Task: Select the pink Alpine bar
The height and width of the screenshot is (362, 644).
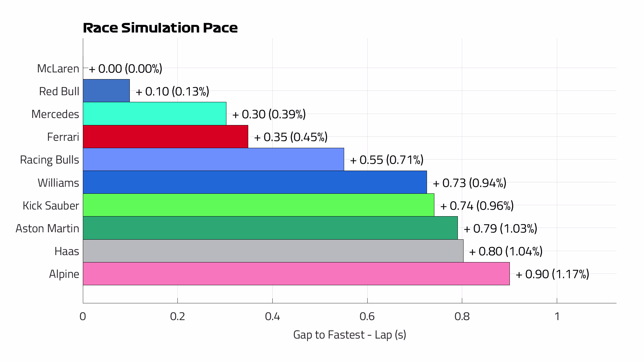Action: [296, 274]
